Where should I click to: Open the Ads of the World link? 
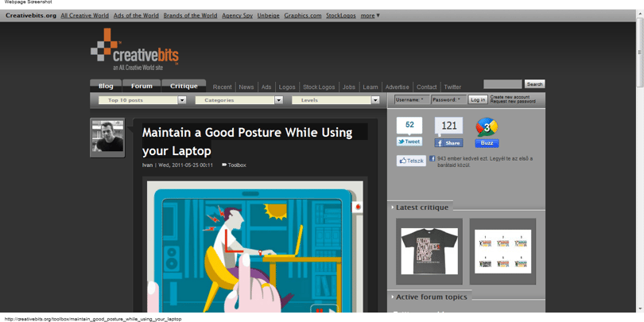[x=136, y=16]
